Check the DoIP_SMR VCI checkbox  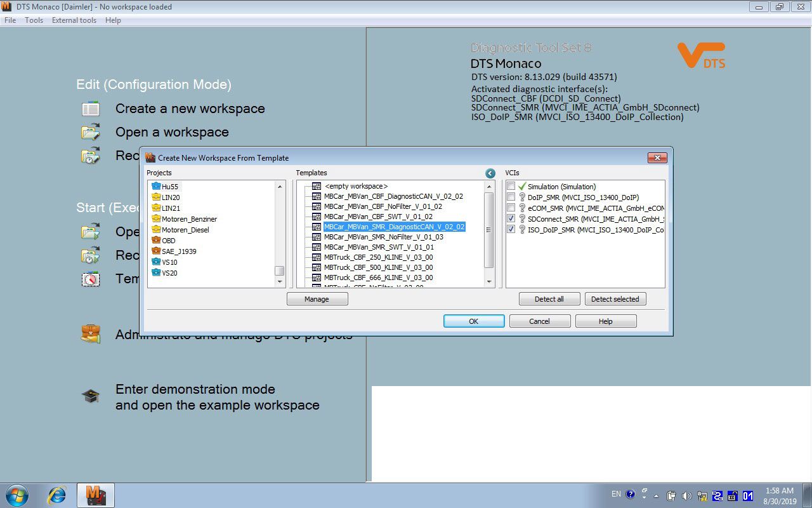coord(511,197)
